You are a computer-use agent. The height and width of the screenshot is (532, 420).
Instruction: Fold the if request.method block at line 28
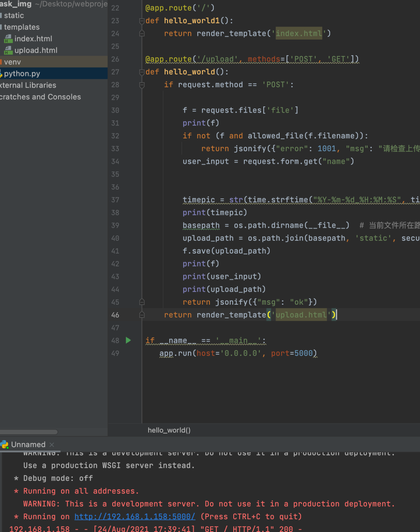(x=142, y=85)
